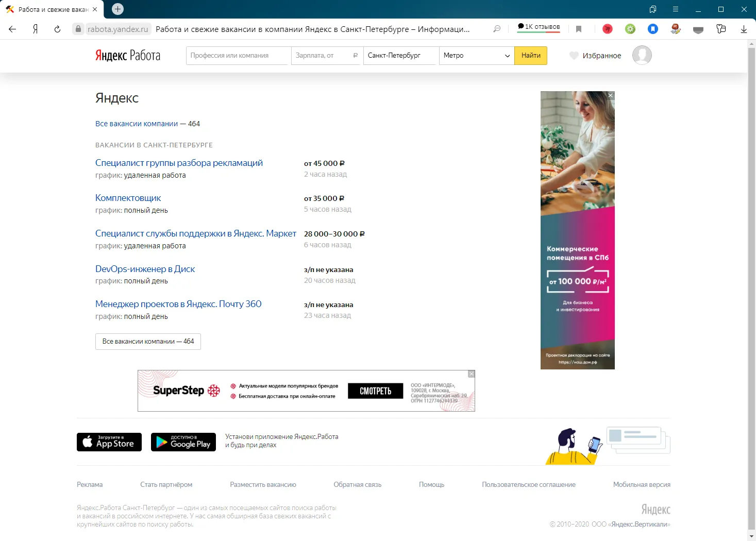Viewport: 756px width, 541px height.
Task: Open the grey mask extension icon
Action: [x=698, y=29]
